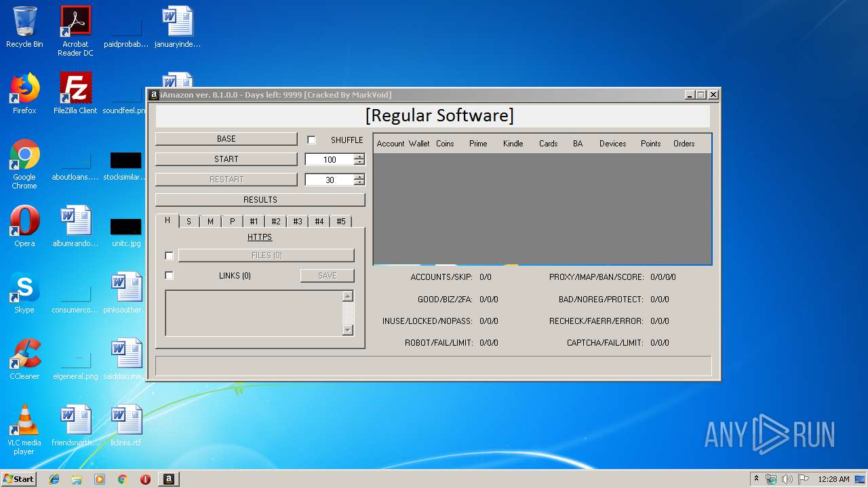Switch to the #4 tab

pyautogui.click(x=319, y=222)
